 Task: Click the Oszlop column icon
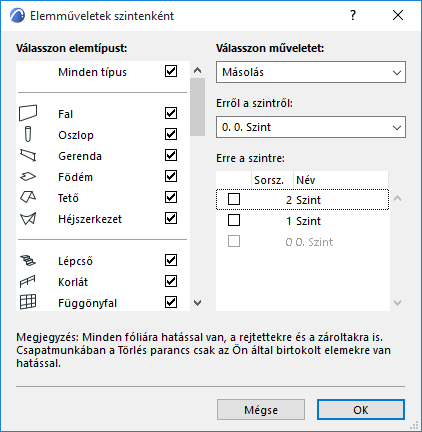[28, 134]
